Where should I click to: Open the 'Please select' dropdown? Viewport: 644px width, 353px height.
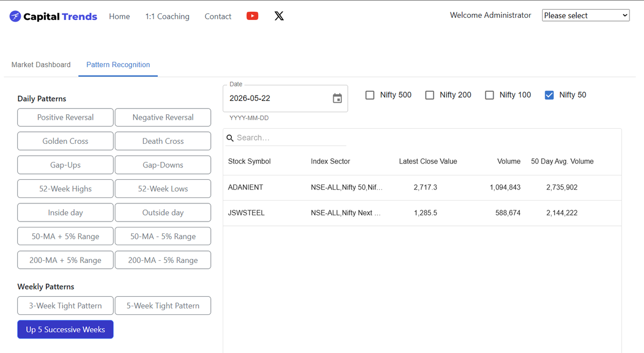[586, 16]
